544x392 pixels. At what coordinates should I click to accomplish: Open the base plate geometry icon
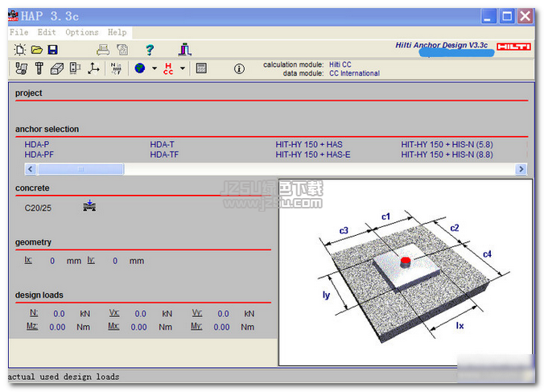[75, 68]
